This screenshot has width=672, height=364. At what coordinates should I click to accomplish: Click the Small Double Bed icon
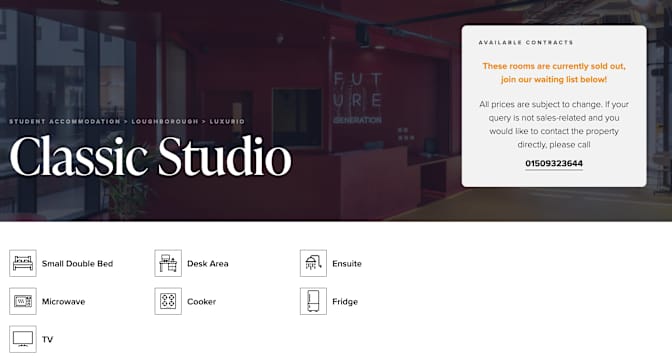[x=23, y=263]
